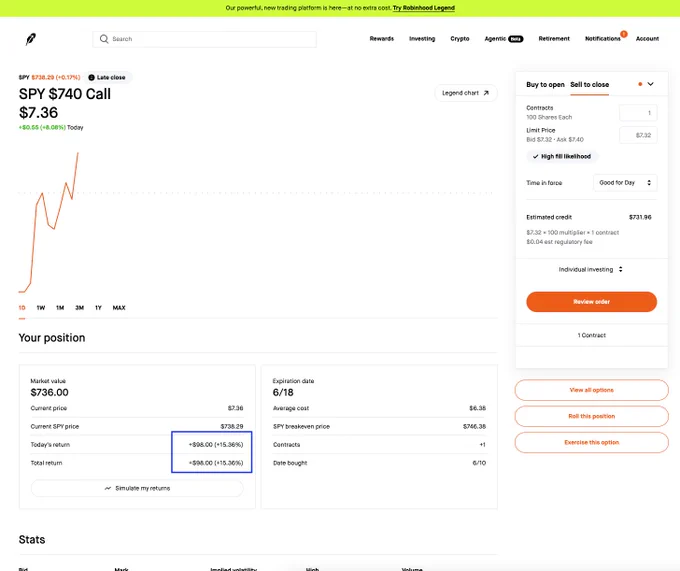Select the 3M chart range
This screenshot has width=680, height=571.
pyautogui.click(x=79, y=308)
